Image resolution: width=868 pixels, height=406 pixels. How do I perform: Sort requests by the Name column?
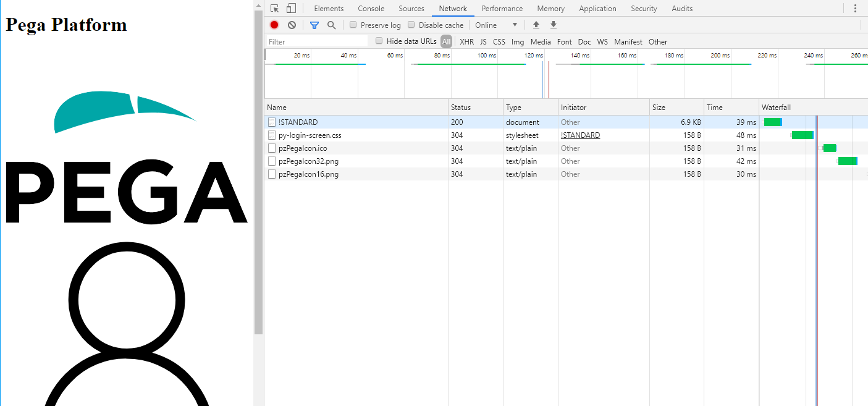click(356, 108)
